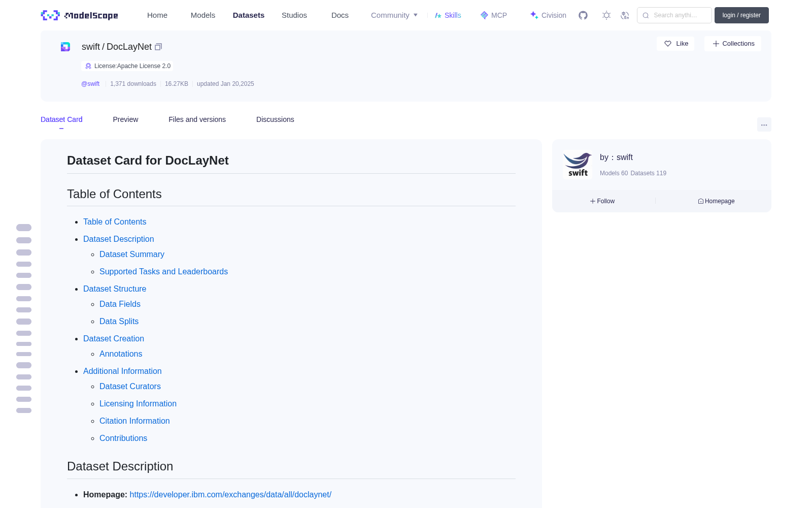Click the heart Like button
812x508 pixels.
[675, 44]
